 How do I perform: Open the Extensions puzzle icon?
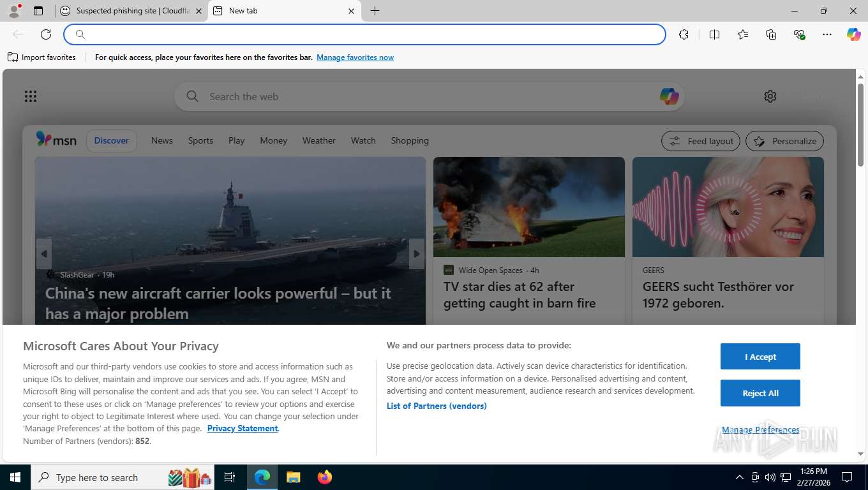click(x=684, y=34)
